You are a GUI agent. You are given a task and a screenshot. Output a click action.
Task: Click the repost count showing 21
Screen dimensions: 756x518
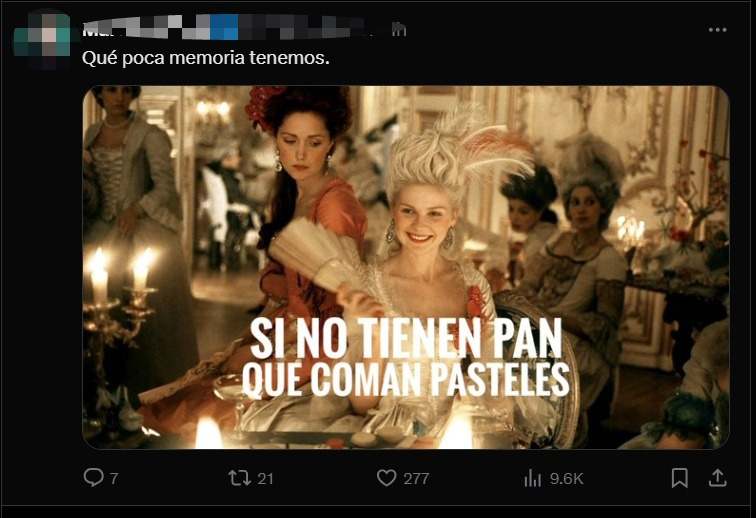tap(265, 478)
